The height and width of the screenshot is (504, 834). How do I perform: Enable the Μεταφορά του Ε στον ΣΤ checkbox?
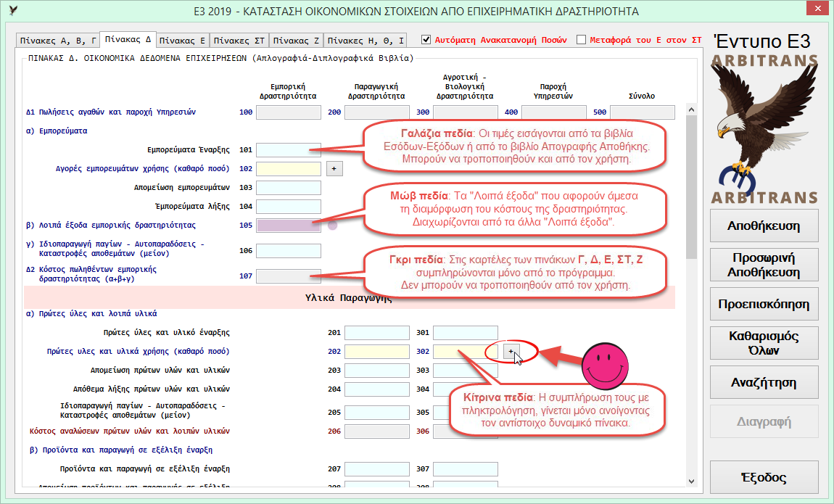pyautogui.click(x=582, y=40)
